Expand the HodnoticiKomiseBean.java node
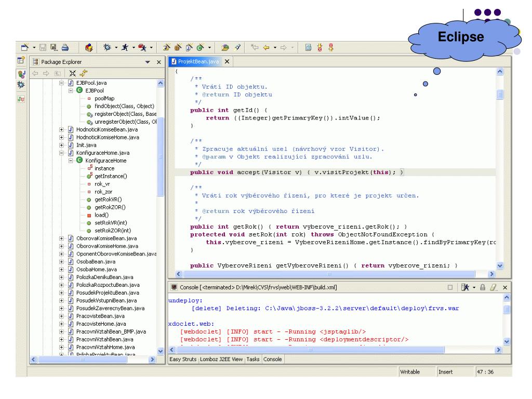532x399 pixels. point(61,129)
